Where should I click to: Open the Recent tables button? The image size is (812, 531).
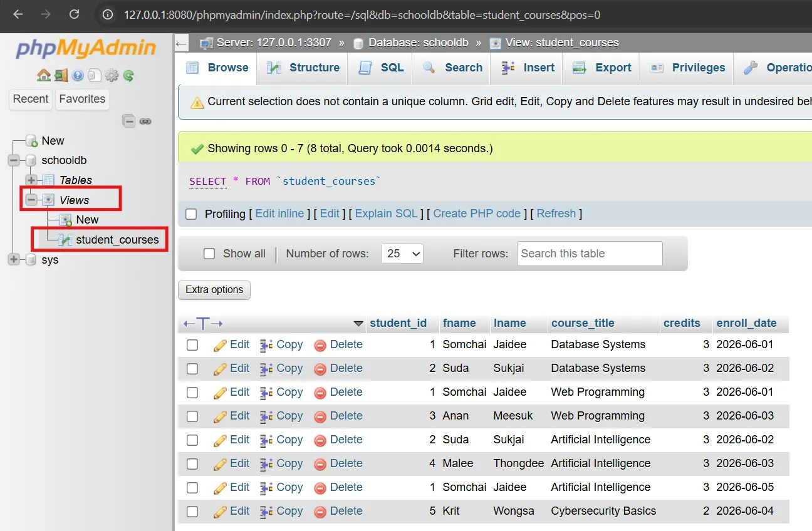[31, 99]
